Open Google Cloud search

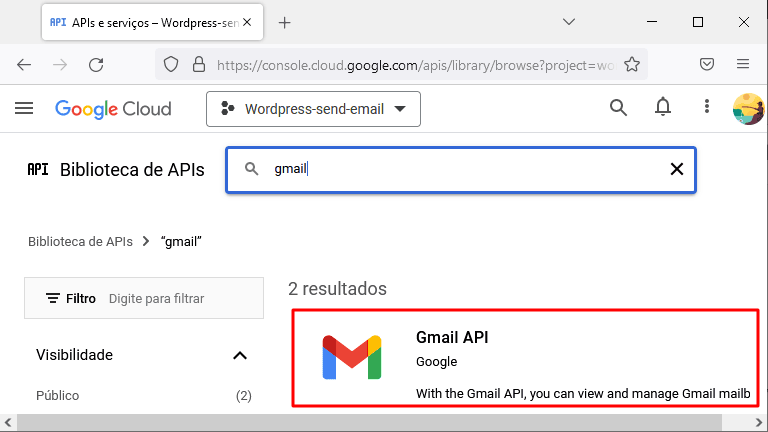618,108
